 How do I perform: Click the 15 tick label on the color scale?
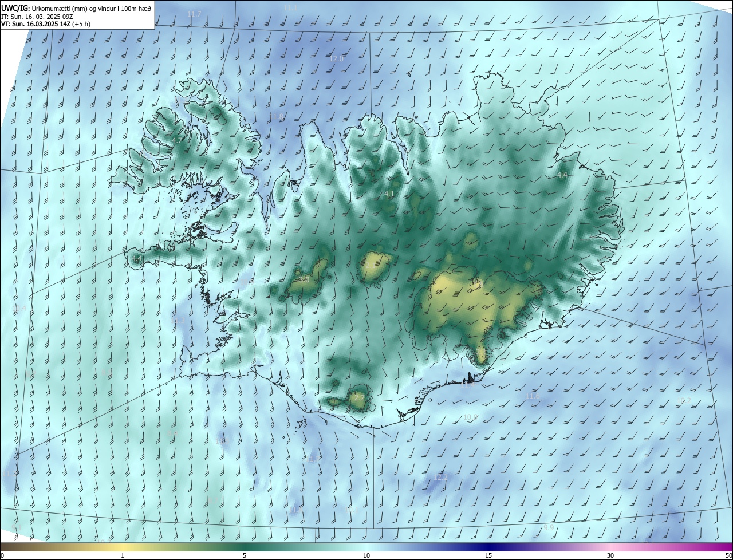pyautogui.click(x=488, y=556)
